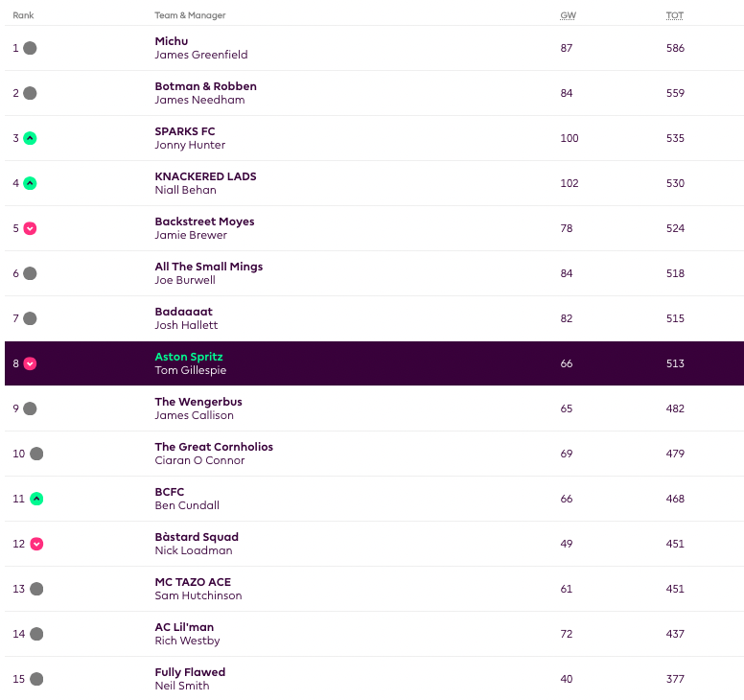Click the green up-arrow icon beside SPARKS FC

pyautogui.click(x=30, y=138)
